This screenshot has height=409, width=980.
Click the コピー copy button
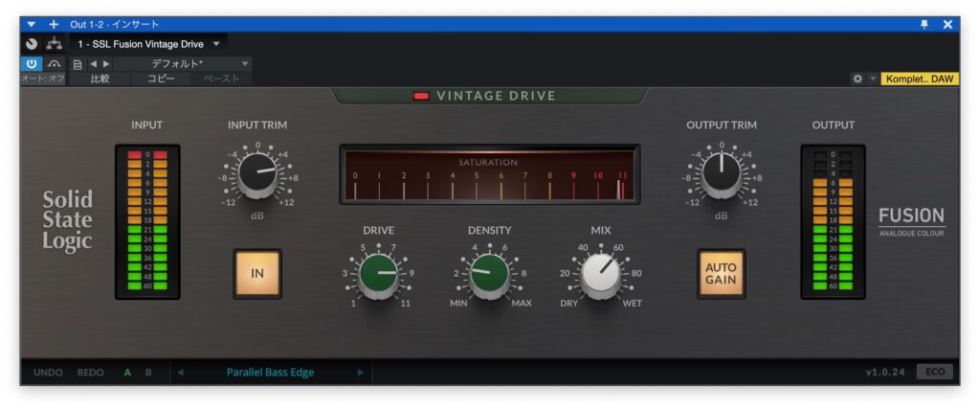(161, 79)
